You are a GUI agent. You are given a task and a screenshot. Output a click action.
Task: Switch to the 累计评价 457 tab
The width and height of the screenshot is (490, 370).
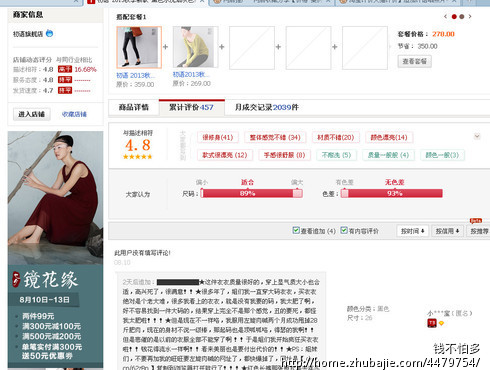point(191,107)
